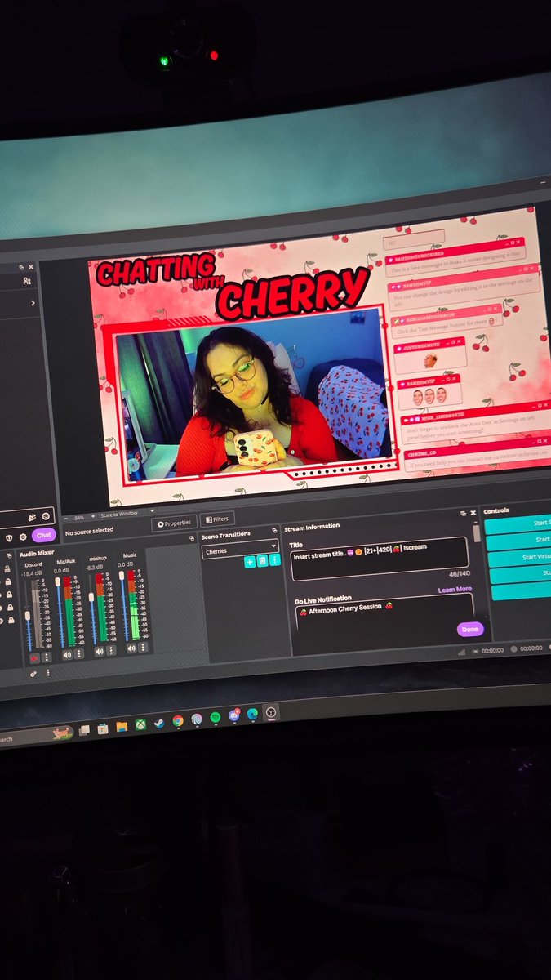551x980 pixels.
Task: Open Discord channel options dots menu
Action: pyautogui.click(x=47, y=657)
